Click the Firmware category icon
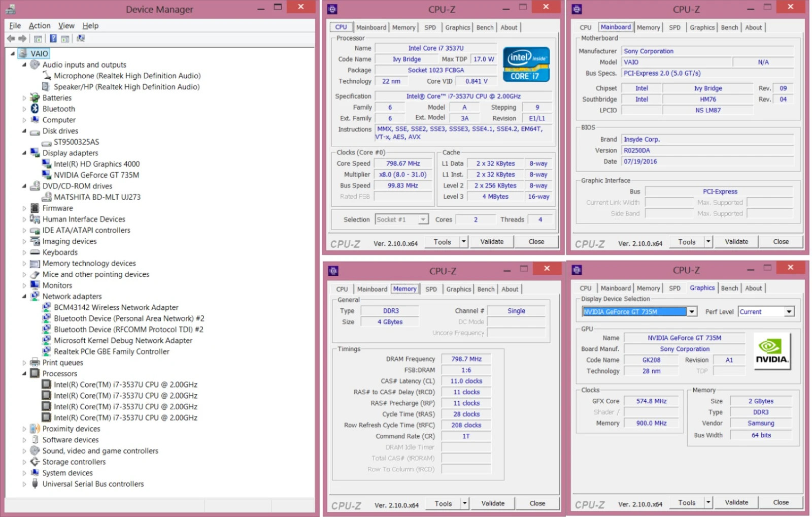Screen dimensions: 812x517 click(35, 208)
